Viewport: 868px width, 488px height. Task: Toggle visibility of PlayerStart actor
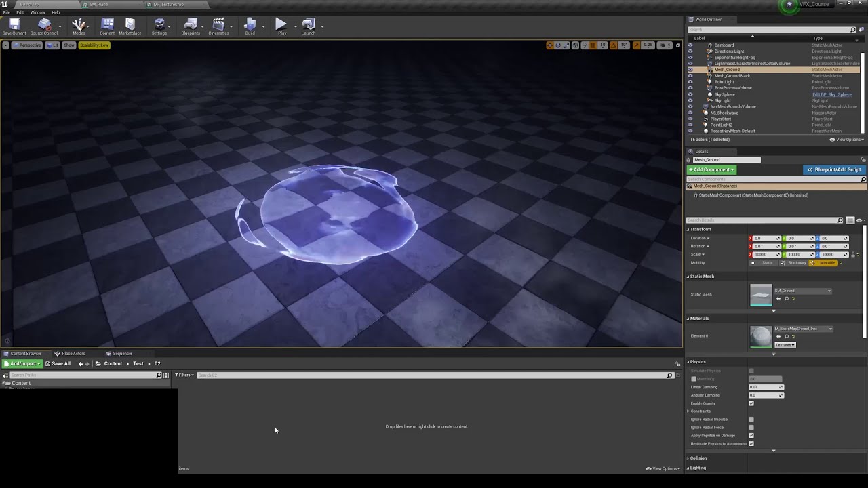(690, 119)
